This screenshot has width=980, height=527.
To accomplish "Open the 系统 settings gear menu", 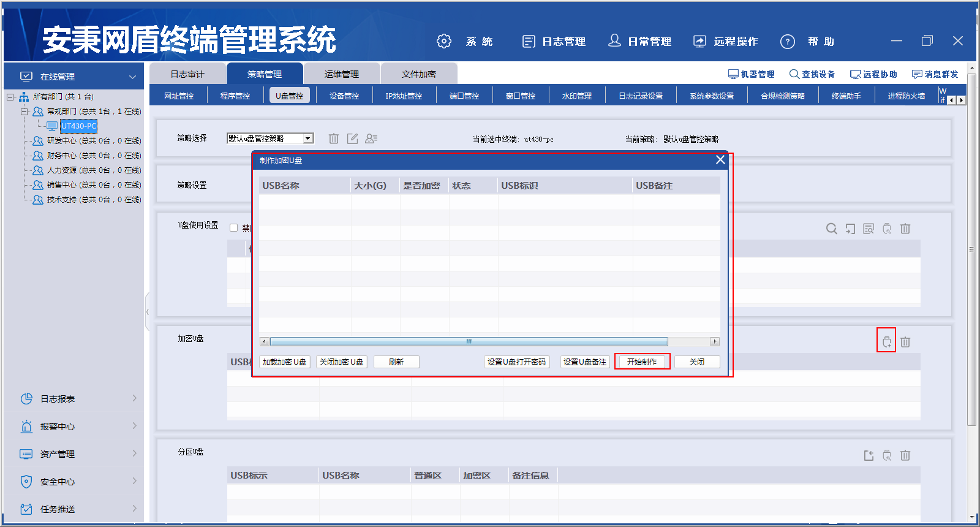I will click(464, 41).
